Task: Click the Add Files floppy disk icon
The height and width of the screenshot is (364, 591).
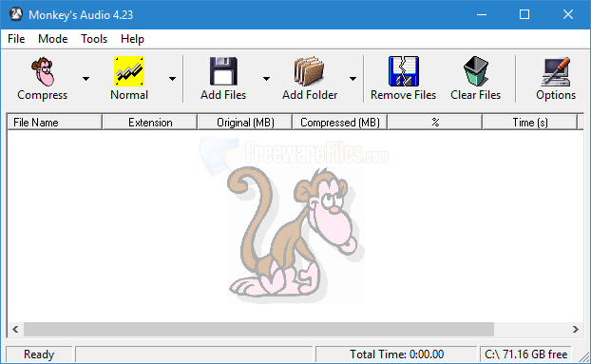Action: tap(223, 71)
